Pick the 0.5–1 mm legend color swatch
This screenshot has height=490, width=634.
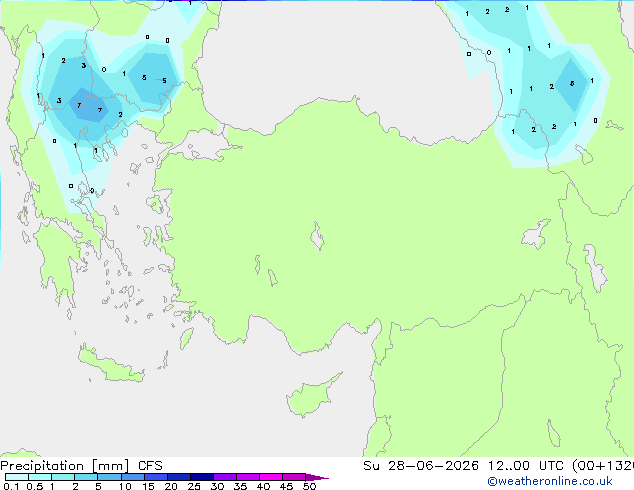(40, 477)
